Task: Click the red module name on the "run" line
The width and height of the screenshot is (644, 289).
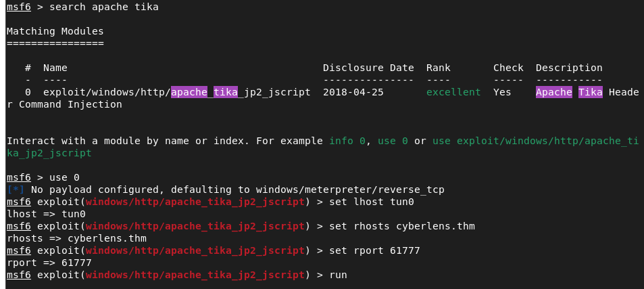Action: (195, 275)
